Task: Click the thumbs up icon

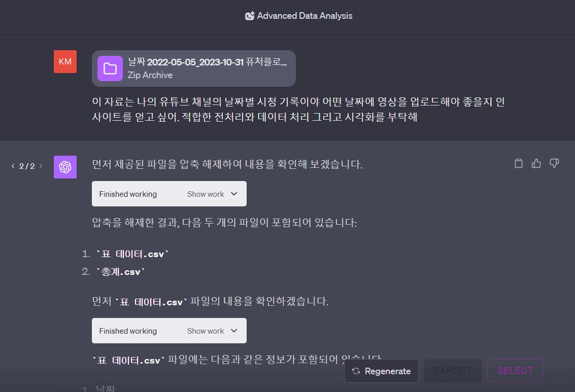Action: tap(536, 163)
